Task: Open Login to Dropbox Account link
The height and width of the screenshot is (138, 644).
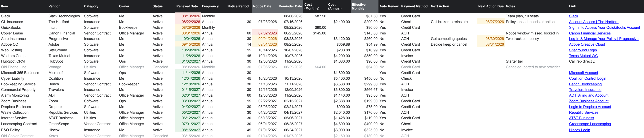Action: (590, 107)
